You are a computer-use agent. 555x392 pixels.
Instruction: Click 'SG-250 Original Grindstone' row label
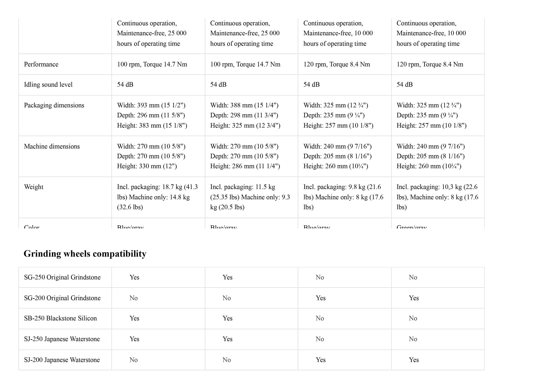click(x=62, y=278)
